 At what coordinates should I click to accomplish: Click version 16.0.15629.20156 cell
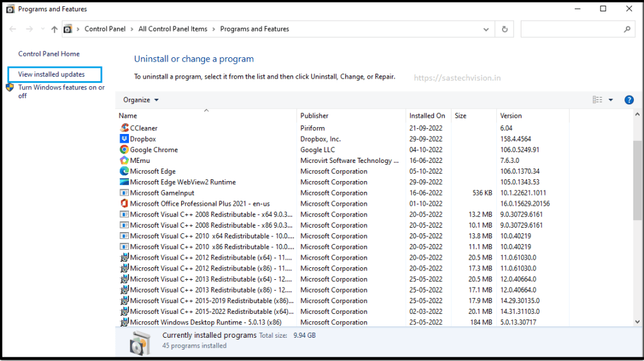pyautogui.click(x=525, y=204)
